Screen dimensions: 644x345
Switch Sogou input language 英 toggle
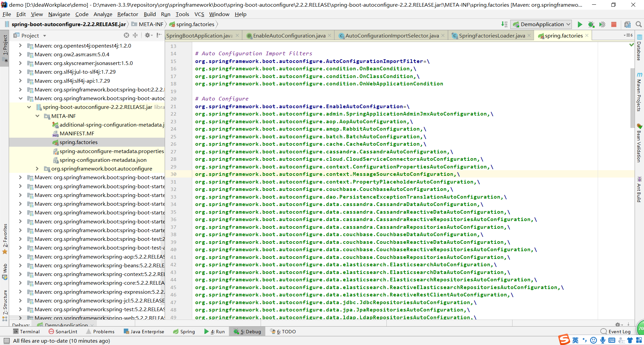576,340
